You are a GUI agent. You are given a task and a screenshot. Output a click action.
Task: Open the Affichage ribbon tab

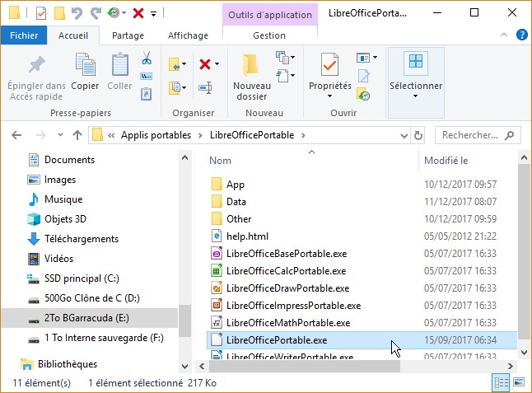[x=188, y=35]
